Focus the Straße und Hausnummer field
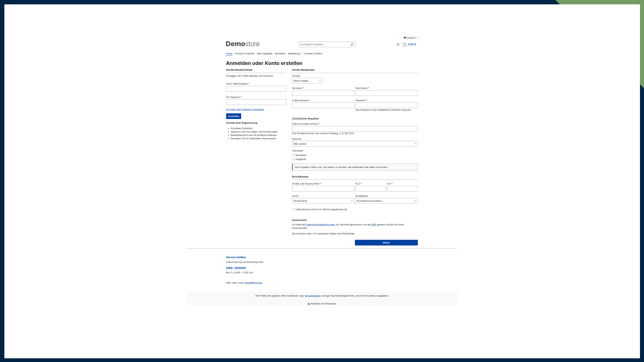The height and width of the screenshot is (362, 644). 323,189
